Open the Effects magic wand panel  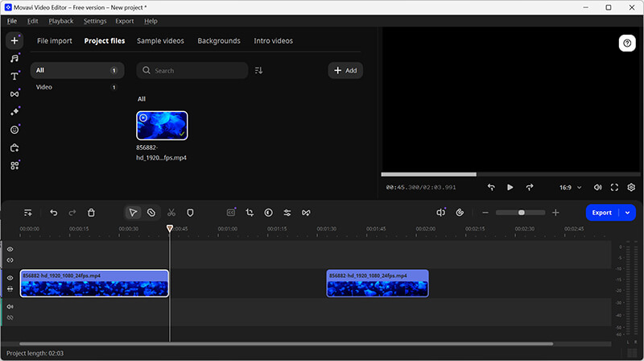[14, 112]
